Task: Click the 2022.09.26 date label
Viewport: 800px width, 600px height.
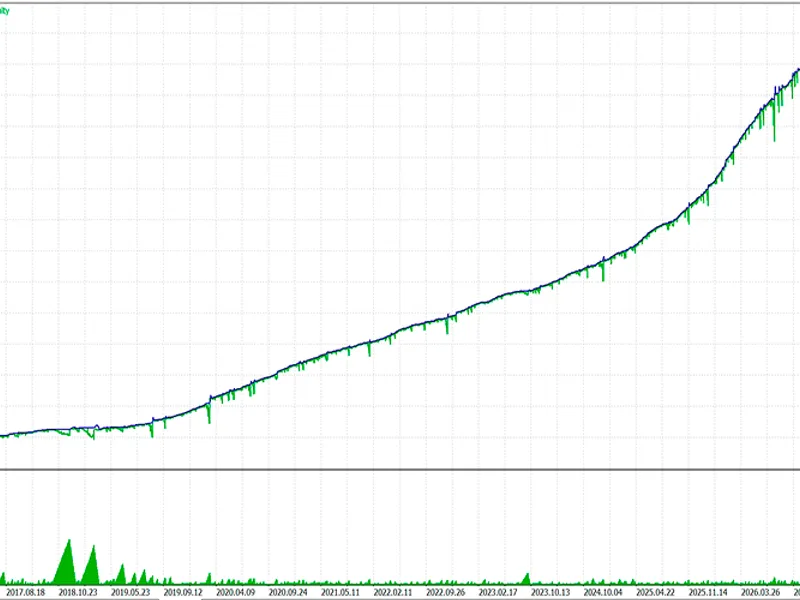Action: [x=446, y=592]
